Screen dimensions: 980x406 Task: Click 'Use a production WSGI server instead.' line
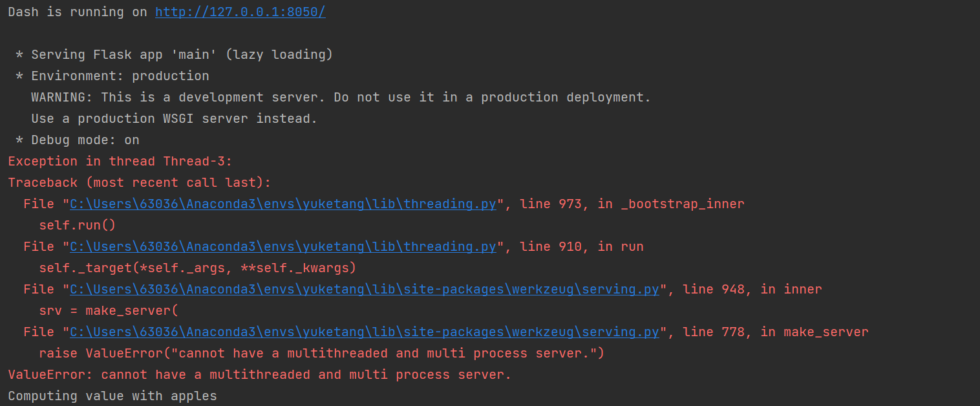(x=174, y=119)
